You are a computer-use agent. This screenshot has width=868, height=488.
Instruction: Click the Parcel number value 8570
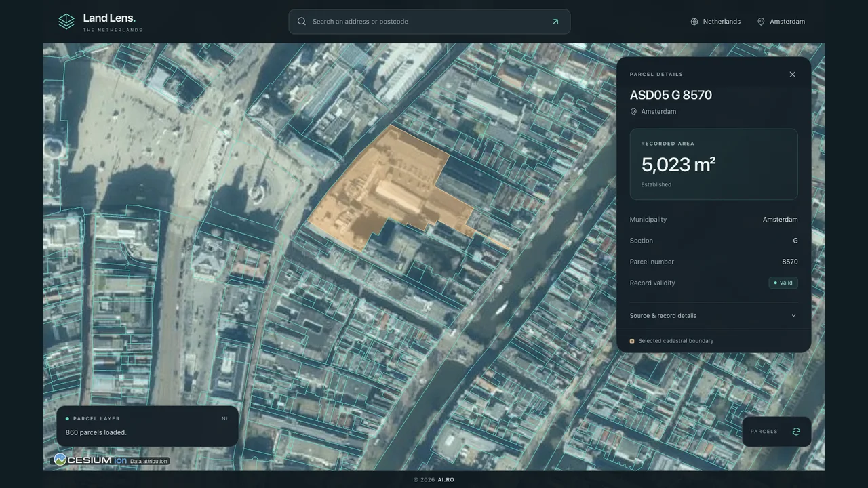pyautogui.click(x=790, y=262)
